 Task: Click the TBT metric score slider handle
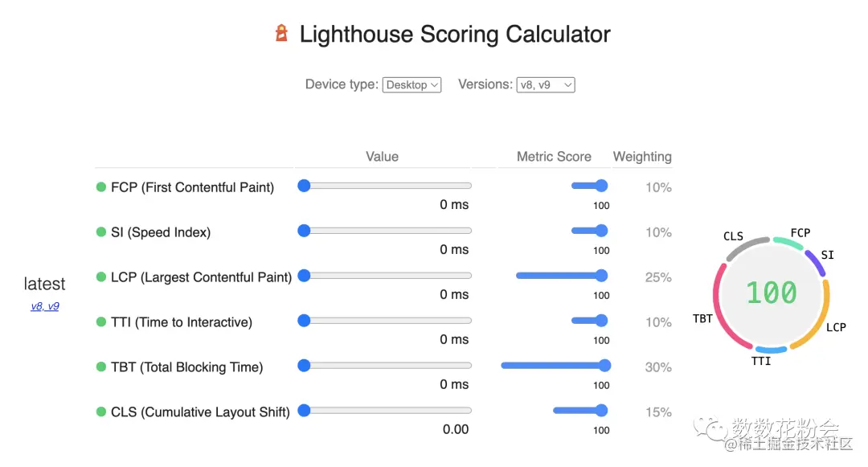click(x=604, y=365)
